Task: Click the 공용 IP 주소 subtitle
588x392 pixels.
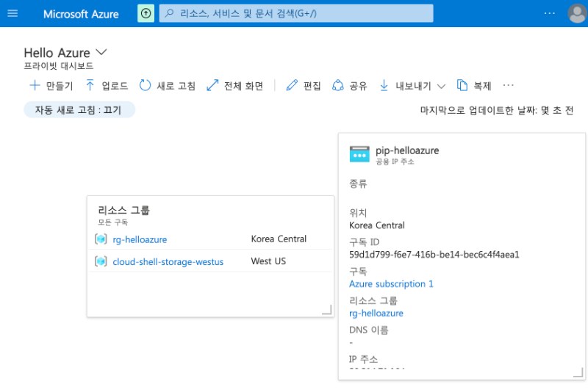Action: (395, 161)
